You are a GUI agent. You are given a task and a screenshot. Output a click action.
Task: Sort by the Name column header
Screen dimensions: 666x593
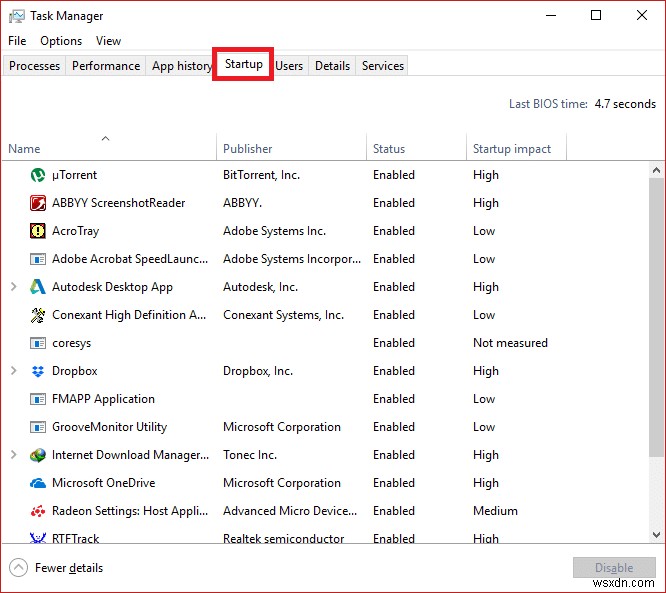pos(109,147)
